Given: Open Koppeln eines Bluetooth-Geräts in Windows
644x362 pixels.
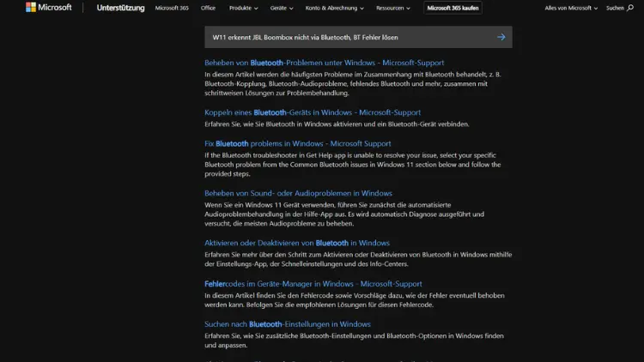Looking at the screenshot, I should 313,112.
